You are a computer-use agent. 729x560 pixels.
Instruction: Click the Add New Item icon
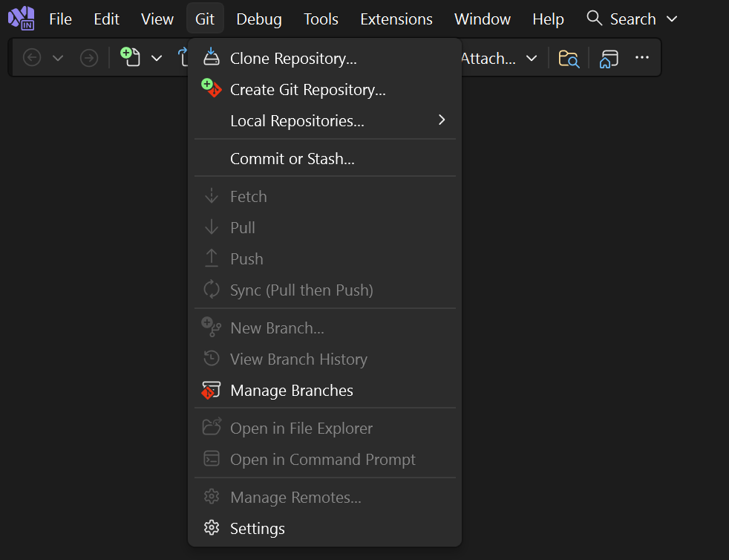[129, 56]
